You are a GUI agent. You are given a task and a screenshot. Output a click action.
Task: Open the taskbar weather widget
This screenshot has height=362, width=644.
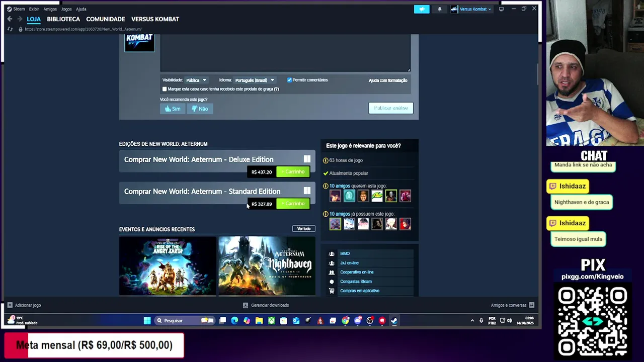(x=23, y=320)
